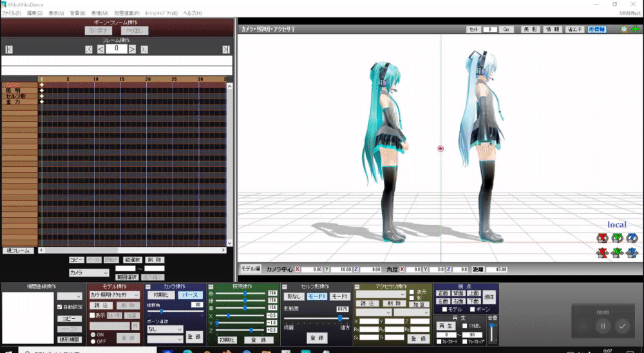Click the 初期化 button in カメラ操作 panel
Viewport: 644px width, 353px height.
160,295
